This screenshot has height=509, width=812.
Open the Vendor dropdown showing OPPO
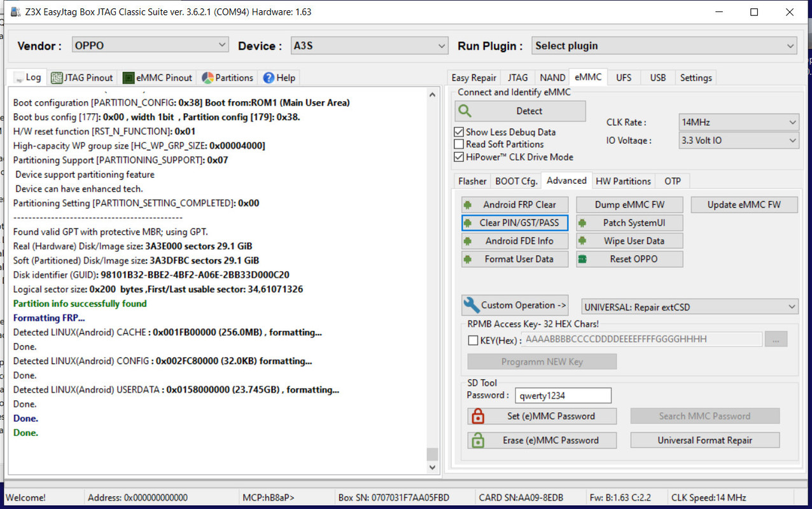point(150,45)
